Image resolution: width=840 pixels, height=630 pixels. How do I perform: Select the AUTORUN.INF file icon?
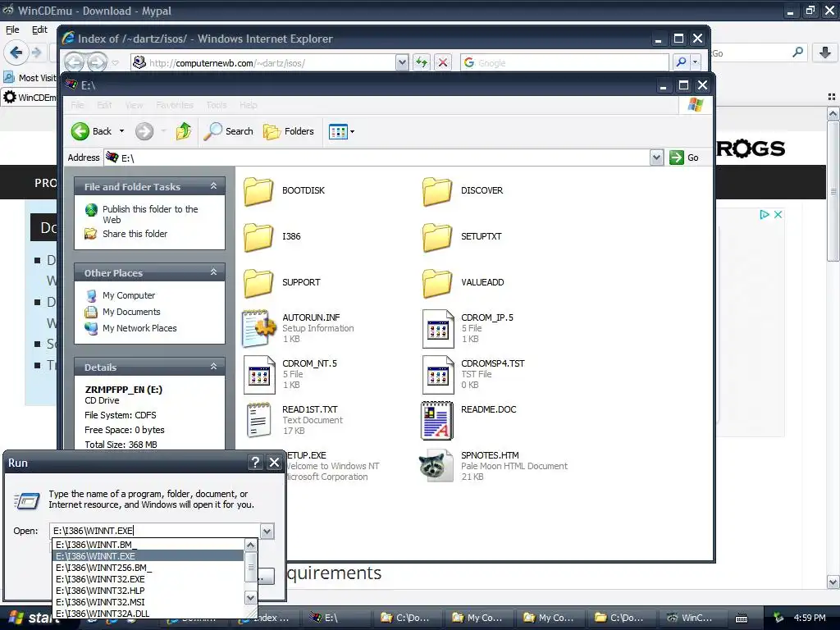tap(258, 328)
